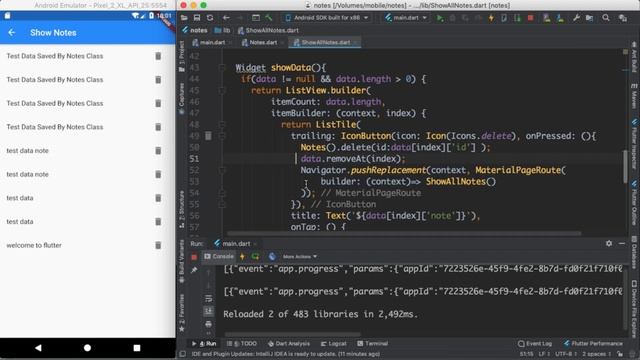The height and width of the screenshot is (360, 640).
Task: Toggle scroll-to-end in the console sidebar
Action: coord(209,311)
